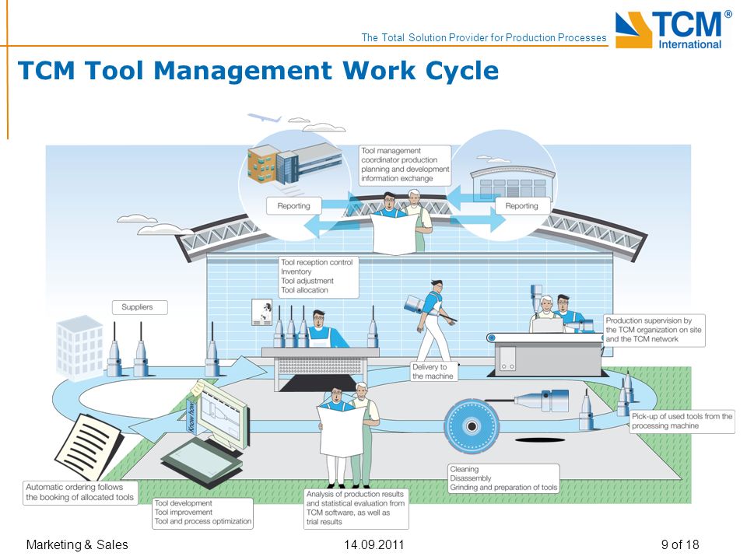Viewport: 747px width, 560px height.
Task: Click the 'Know how' book beside monitor
Action: pyautogui.click(x=191, y=417)
